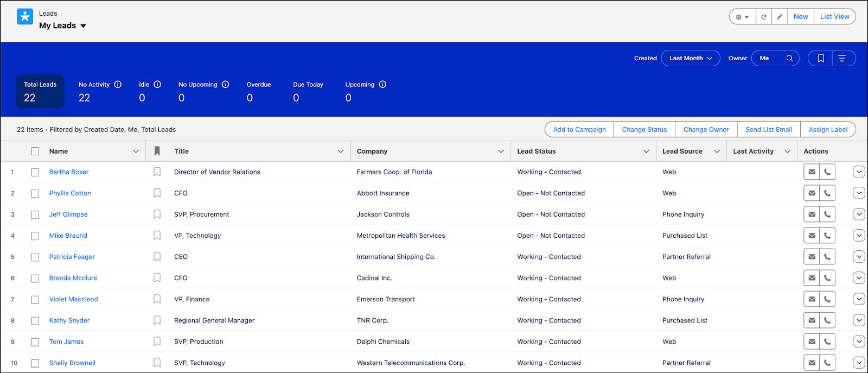Image resolution: width=868 pixels, height=373 pixels.
Task: Call Tom James via phone icon
Action: [x=827, y=342]
